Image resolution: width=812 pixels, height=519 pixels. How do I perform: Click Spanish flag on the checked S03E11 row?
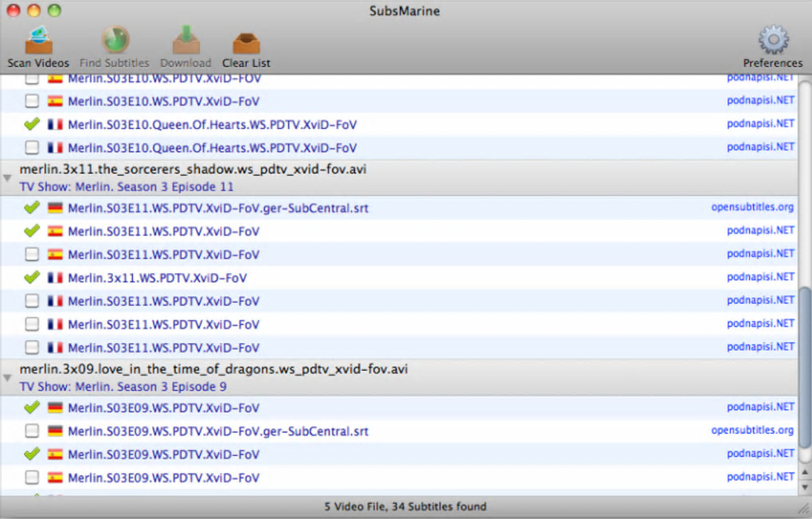click(x=55, y=231)
